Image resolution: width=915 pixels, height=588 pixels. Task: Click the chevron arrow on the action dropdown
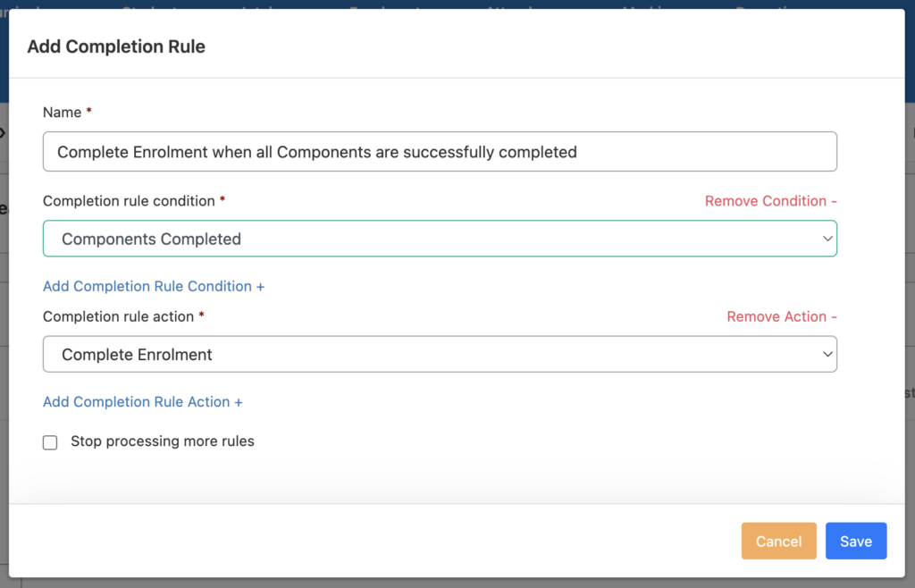click(827, 355)
